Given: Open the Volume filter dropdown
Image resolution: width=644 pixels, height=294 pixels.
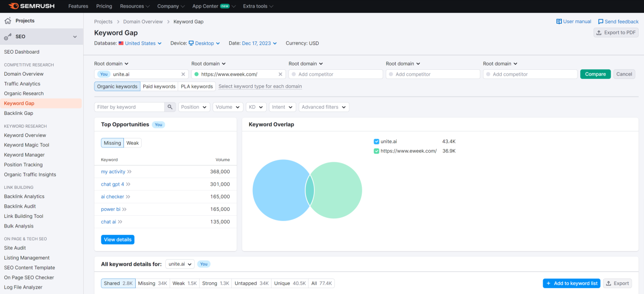Looking at the screenshot, I should (x=228, y=107).
